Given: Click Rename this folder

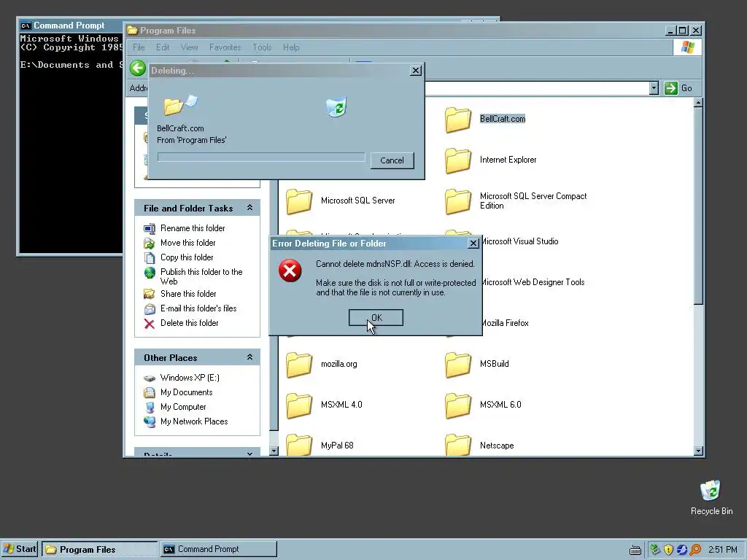Looking at the screenshot, I should (x=185, y=228).
